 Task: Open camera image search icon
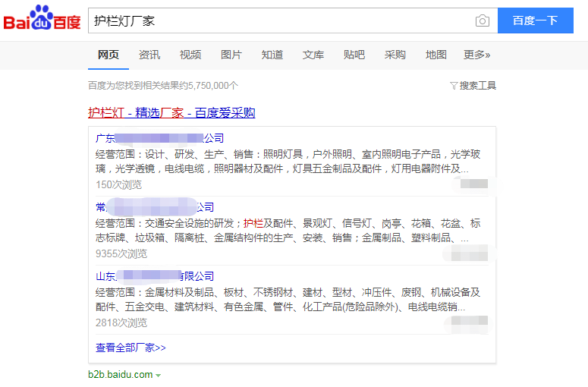483,20
